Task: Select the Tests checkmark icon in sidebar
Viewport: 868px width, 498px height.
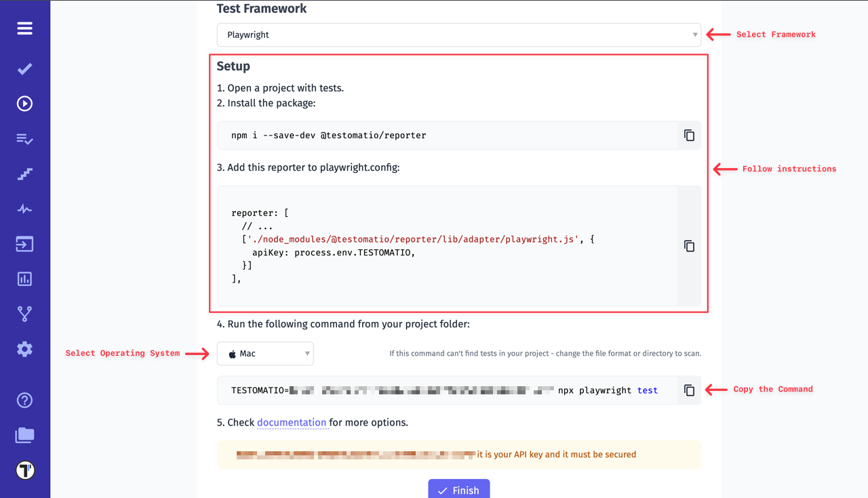Action: (x=24, y=68)
